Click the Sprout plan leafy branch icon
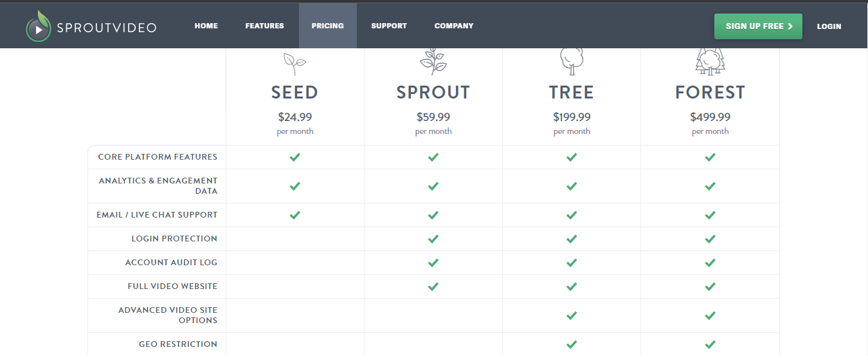The image size is (868, 356). [x=433, y=62]
